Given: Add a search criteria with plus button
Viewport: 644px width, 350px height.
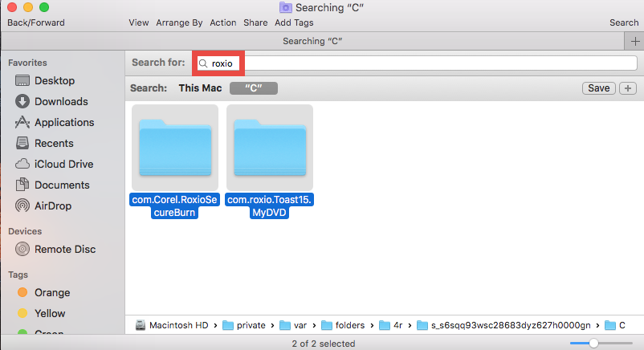Looking at the screenshot, I should coord(628,88).
